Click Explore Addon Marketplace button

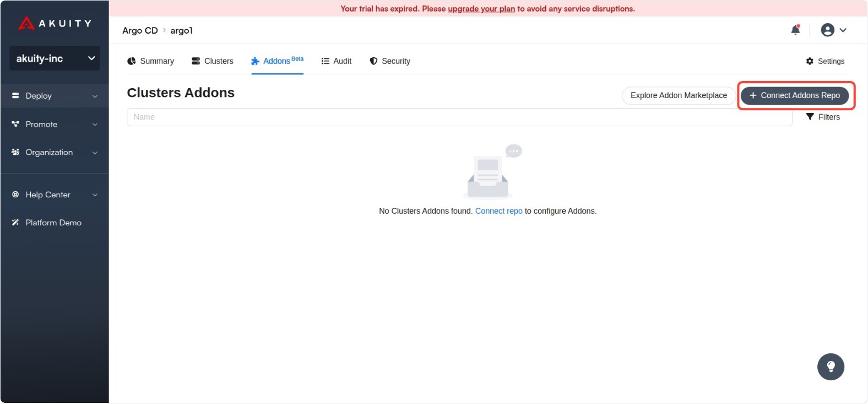click(x=679, y=95)
